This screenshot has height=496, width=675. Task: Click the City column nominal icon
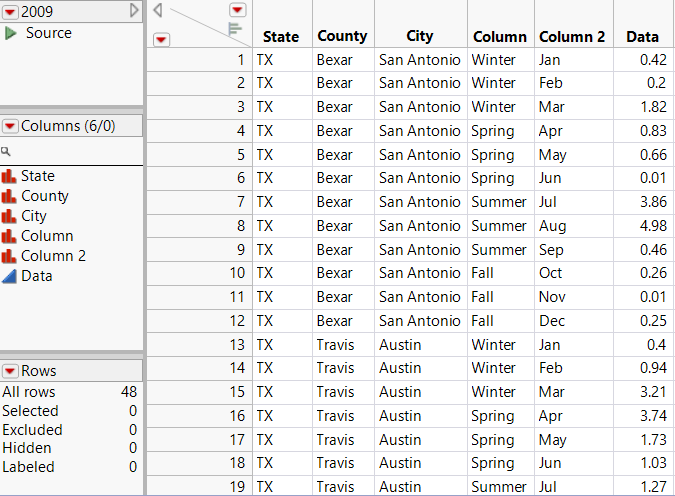pos(10,216)
